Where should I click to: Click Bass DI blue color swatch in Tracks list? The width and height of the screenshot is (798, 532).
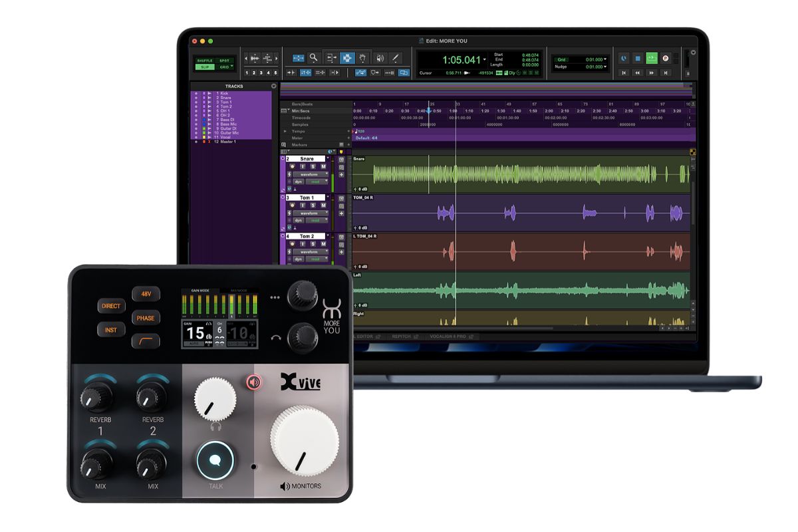[x=203, y=120]
